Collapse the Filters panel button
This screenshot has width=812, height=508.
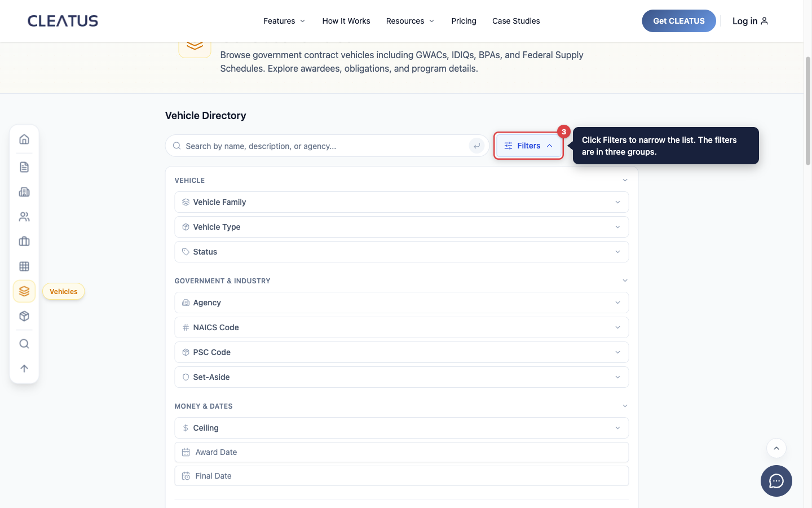point(529,146)
